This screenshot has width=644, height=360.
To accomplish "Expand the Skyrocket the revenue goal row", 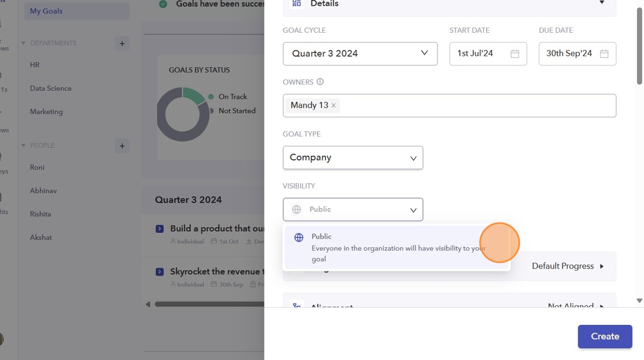I will click(160, 271).
